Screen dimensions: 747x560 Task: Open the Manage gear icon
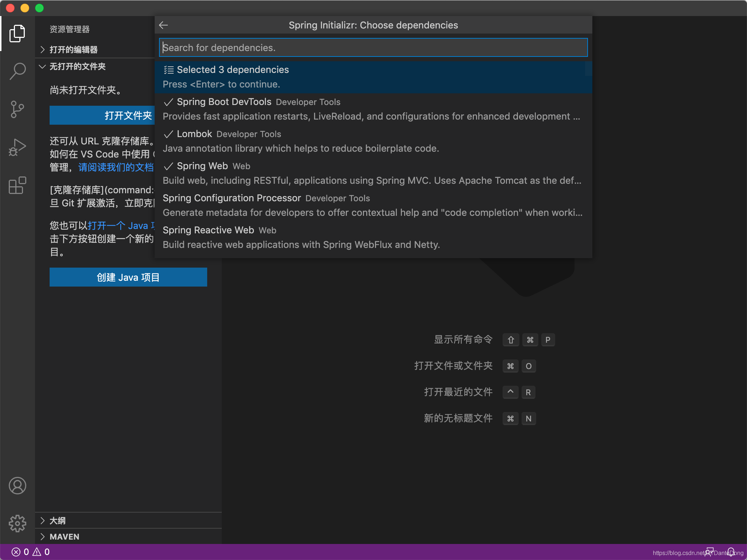click(x=17, y=524)
